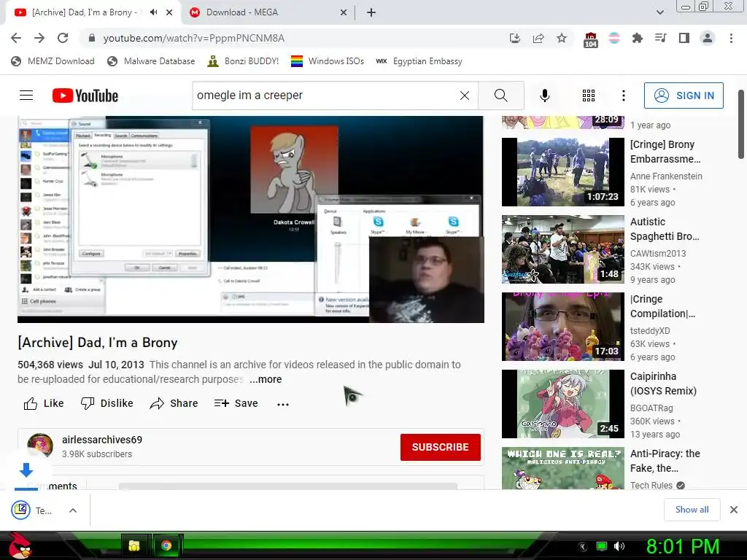
Task: Open Windows ISOs bookmark
Action: pyautogui.click(x=328, y=61)
